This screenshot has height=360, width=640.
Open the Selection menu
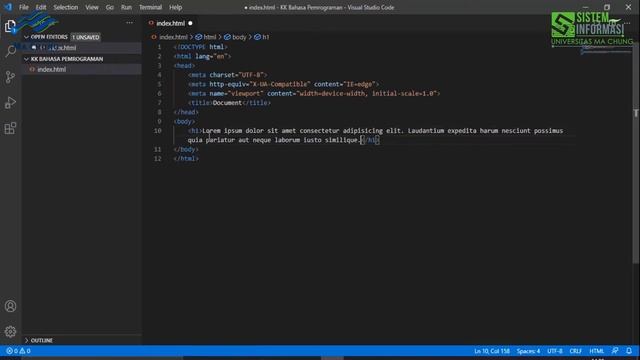[x=66, y=7]
